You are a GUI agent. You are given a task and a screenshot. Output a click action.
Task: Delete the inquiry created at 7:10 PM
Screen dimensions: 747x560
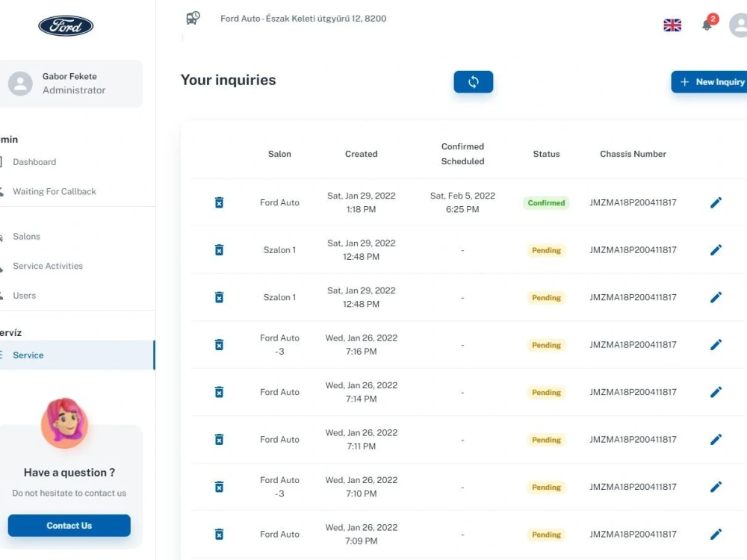[x=219, y=487]
